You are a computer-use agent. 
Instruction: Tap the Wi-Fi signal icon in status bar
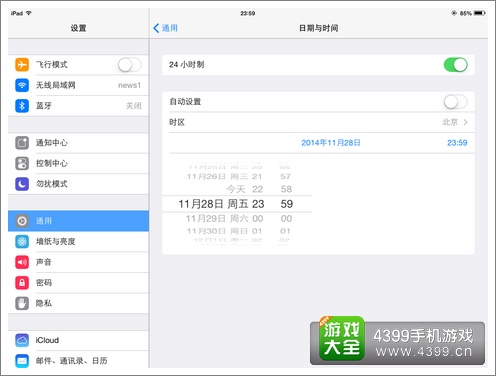tap(29, 13)
